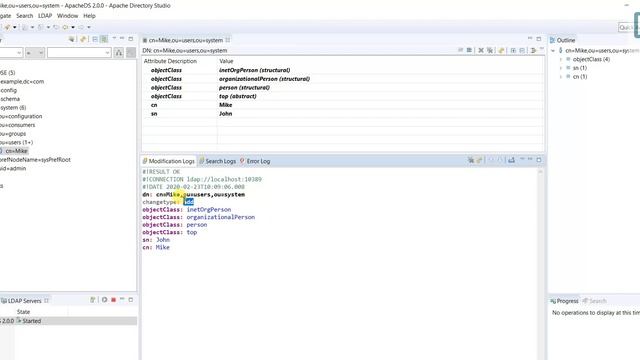
Task: Click the stop server red square icon
Action: tap(113, 300)
